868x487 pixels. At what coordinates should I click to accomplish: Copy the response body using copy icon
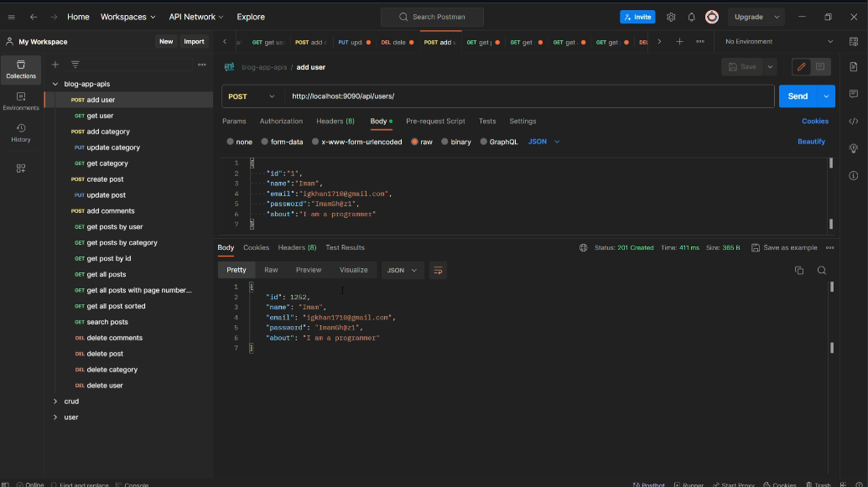(798, 270)
